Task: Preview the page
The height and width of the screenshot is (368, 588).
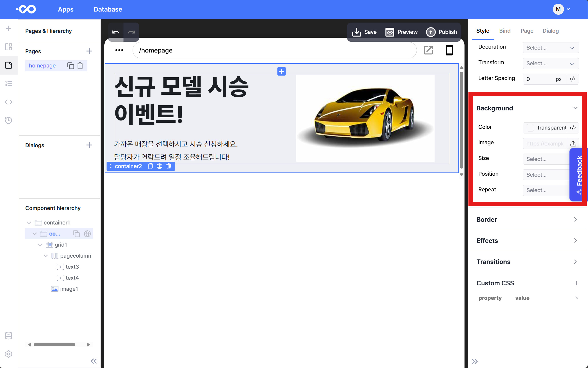Action: point(401,32)
